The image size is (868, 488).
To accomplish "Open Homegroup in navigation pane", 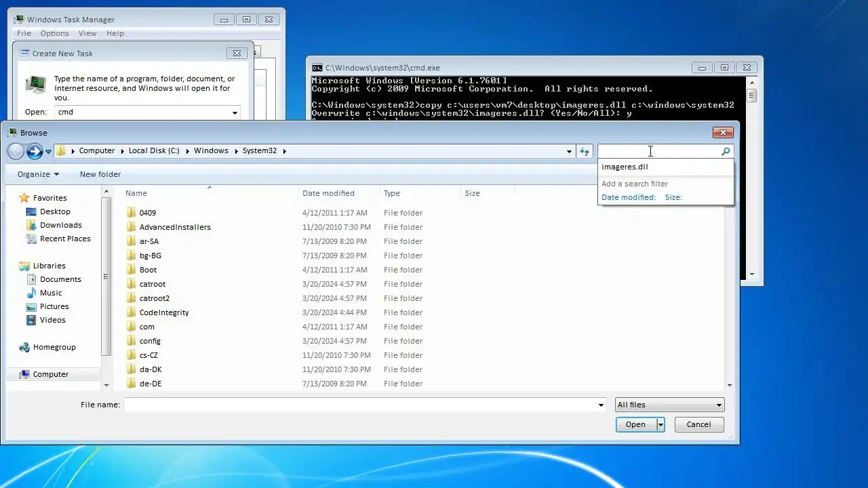I will [54, 347].
